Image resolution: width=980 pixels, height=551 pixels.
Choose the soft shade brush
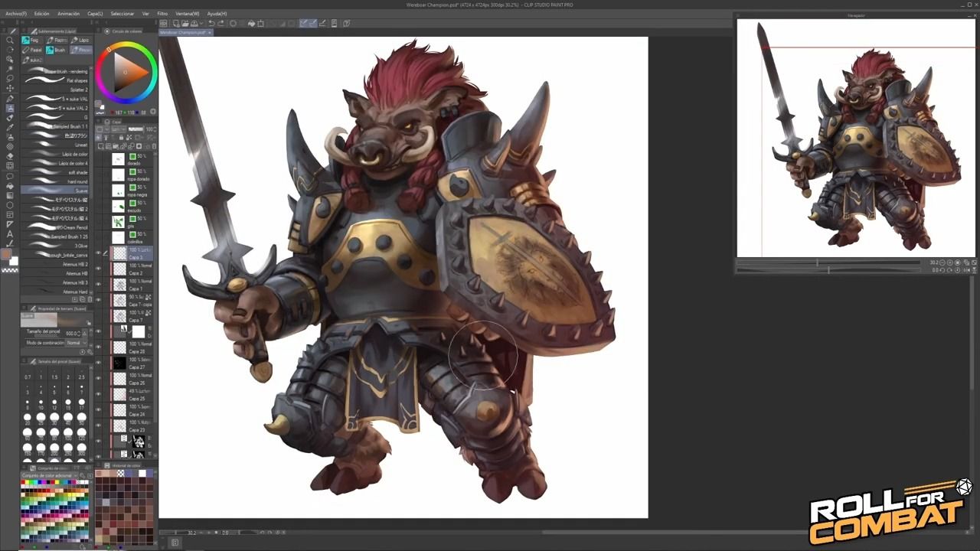55,172
